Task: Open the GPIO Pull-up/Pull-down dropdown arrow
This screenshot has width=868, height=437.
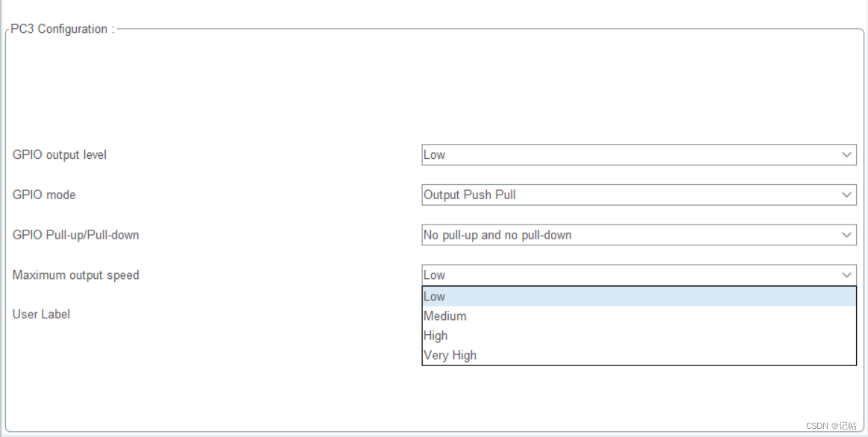Action: coord(846,235)
